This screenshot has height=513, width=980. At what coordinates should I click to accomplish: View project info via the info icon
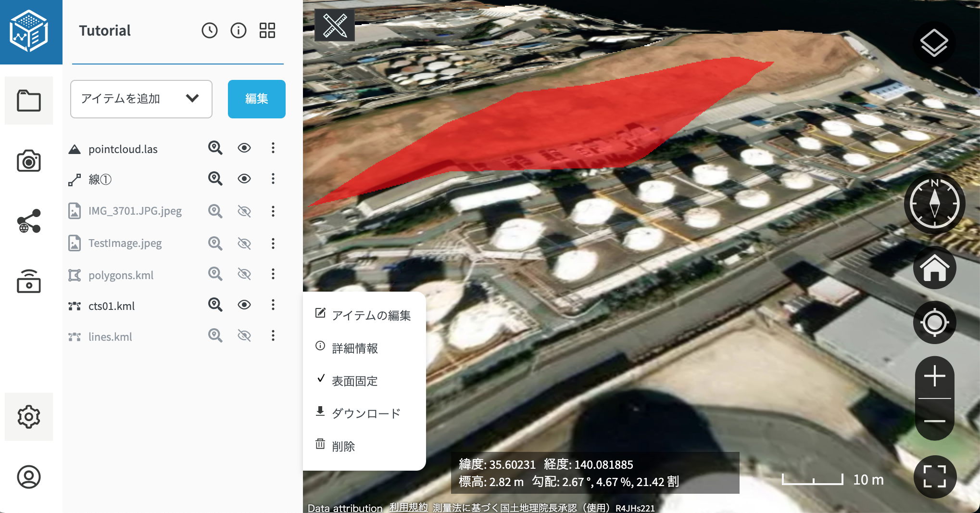pyautogui.click(x=239, y=30)
